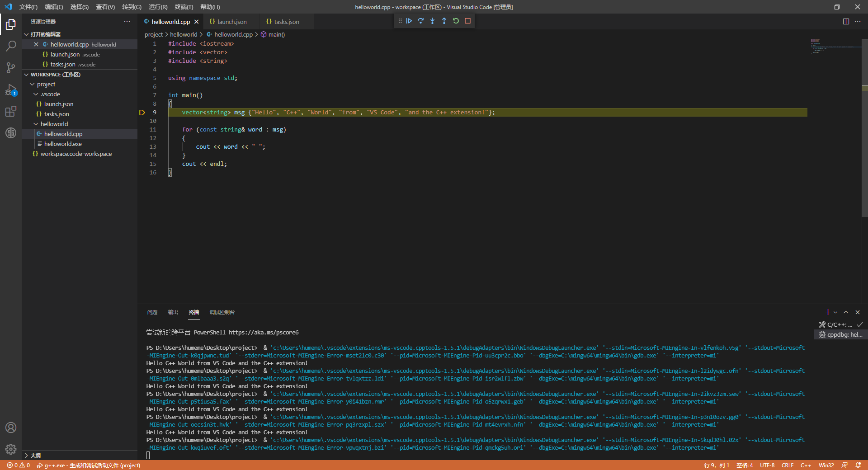Viewport: 868px width, 470px height.
Task: Open the terminal launch profile dropdown
Action: [835, 312]
